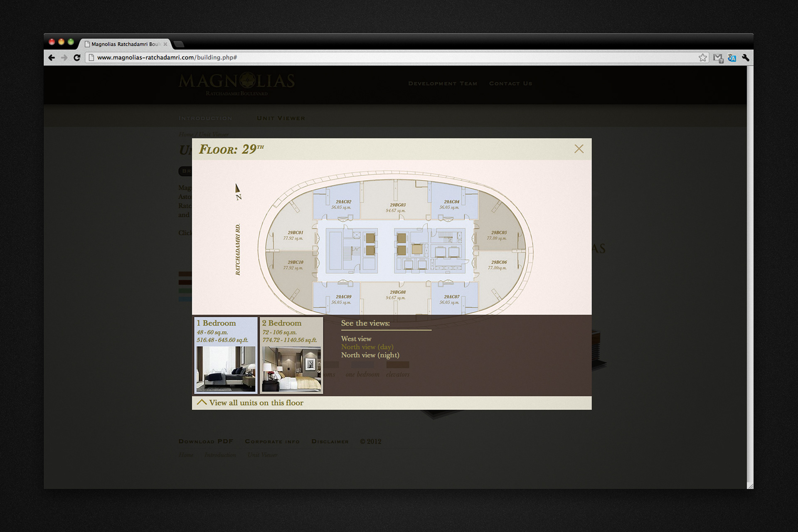This screenshot has height=532, width=798.
Task: Go to the Unit Viewer section
Action: pyautogui.click(x=281, y=118)
